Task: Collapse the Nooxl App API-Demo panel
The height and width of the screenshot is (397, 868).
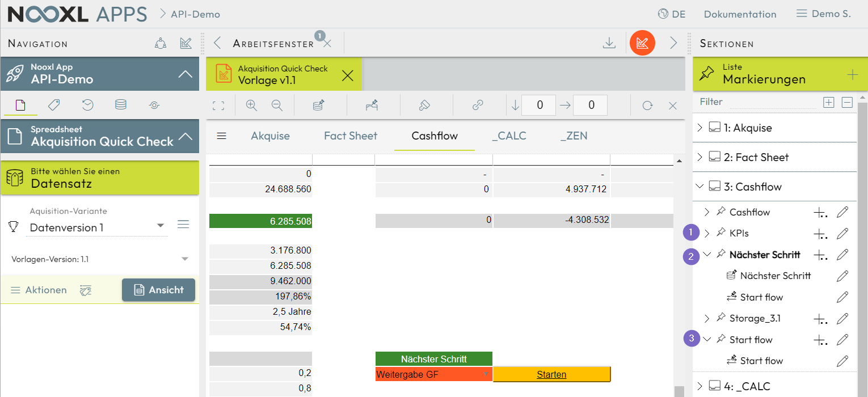Action: coord(185,74)
